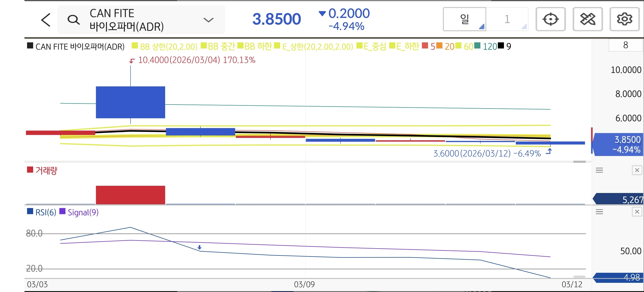Click the 거래량 volume label
The width and height of the screenshot is (644, 292).
click(46, 170)
